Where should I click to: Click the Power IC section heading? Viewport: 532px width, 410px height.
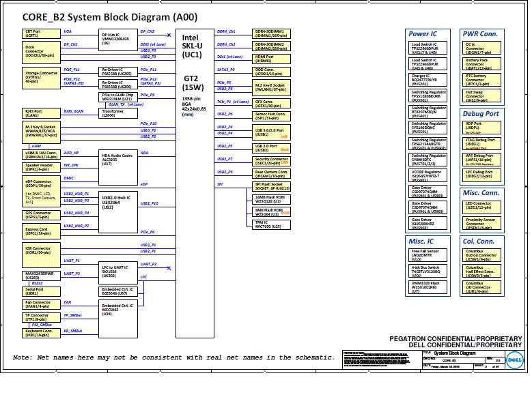423,33
